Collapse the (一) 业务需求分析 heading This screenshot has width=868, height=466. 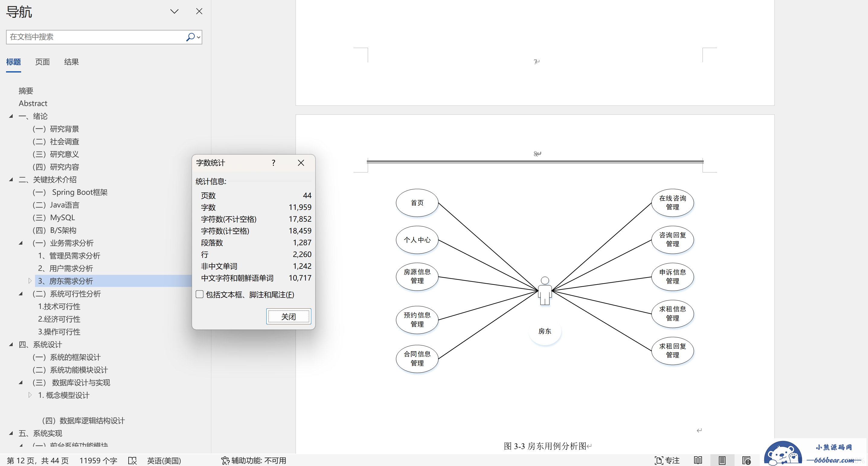21,243
